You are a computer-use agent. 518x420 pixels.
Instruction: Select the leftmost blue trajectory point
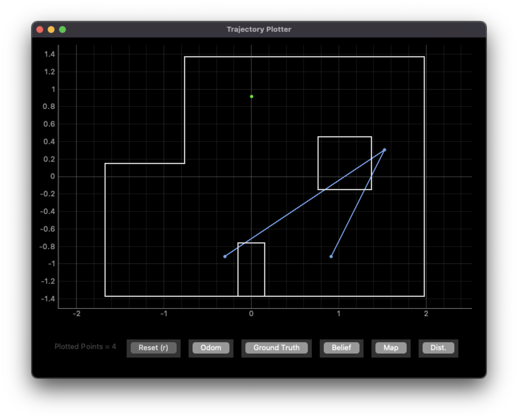(x=225, y=257)
